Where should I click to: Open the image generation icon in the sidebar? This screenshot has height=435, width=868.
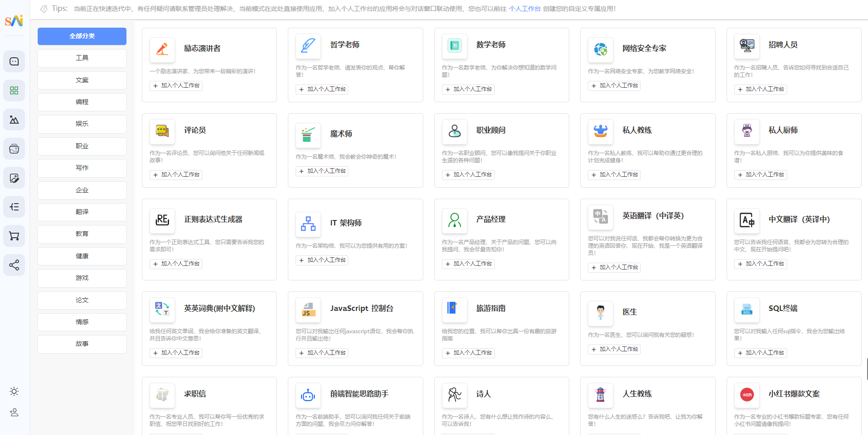pos(14,120)
